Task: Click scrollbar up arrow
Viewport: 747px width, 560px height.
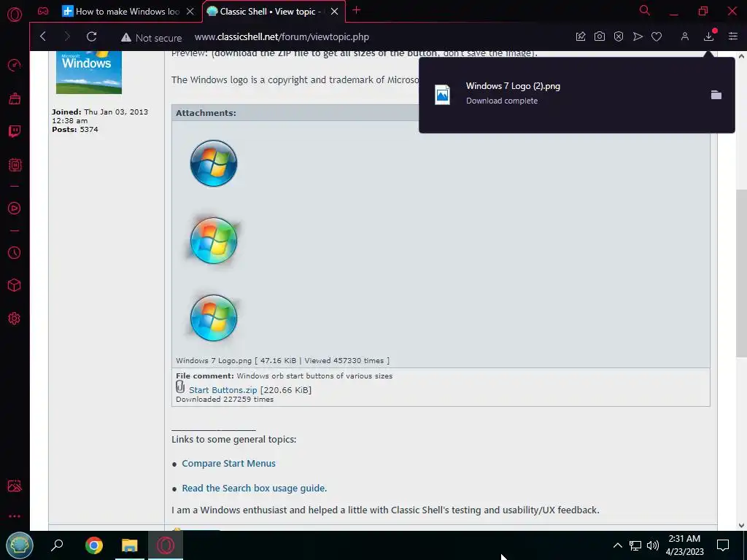Action: 741,56
